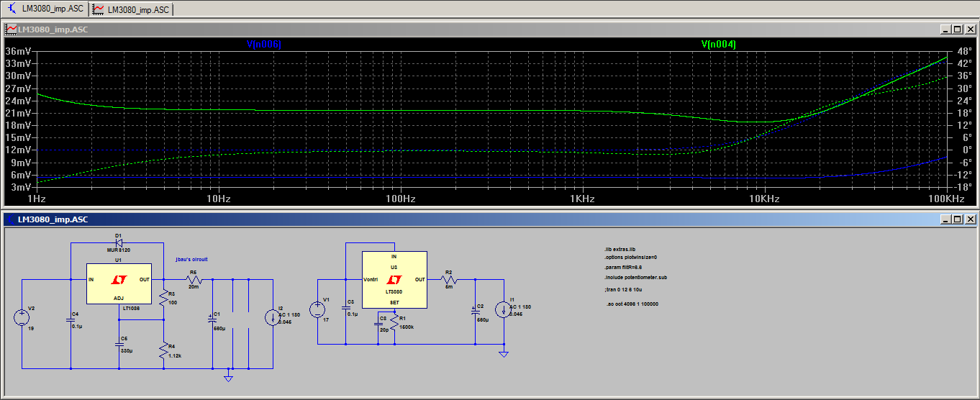Select the V(n004) trace label
This screenshot has width=980, height=400.
[x=718, y=45]
